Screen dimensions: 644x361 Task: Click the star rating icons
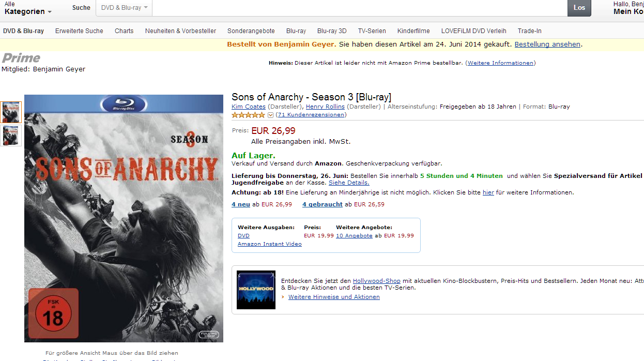click(249, 115)
